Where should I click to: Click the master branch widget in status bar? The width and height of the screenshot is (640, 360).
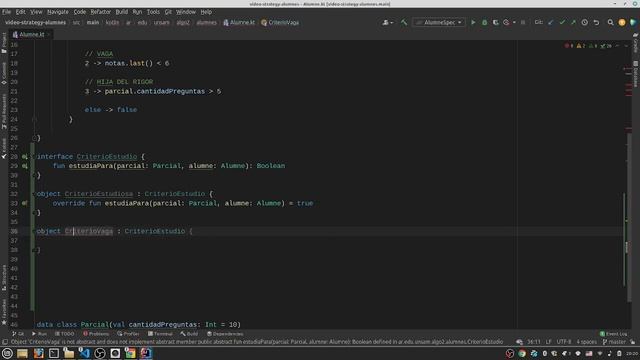click(x=614, y=342)
